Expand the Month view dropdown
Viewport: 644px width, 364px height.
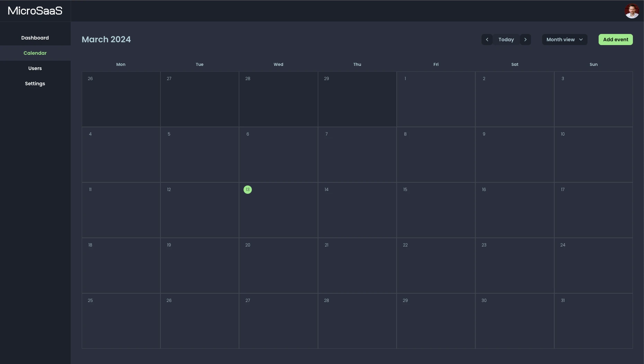point(564,40)
